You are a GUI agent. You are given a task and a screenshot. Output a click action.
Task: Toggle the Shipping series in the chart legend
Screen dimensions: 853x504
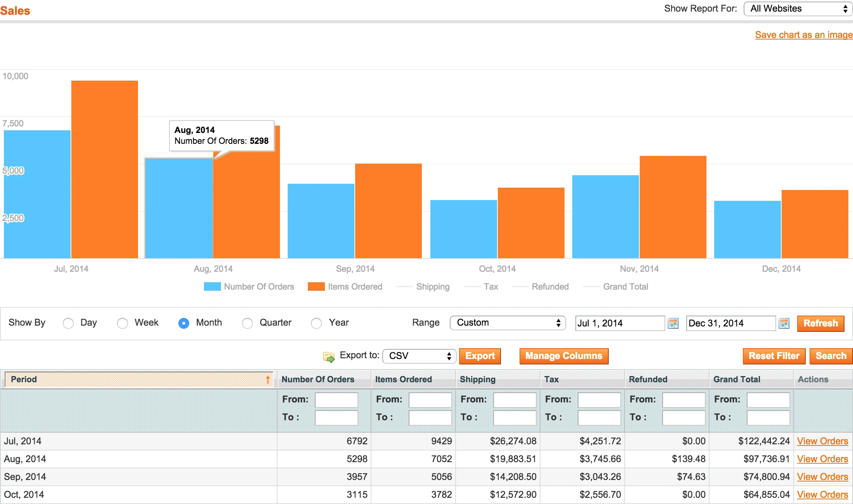[x=433, y=287]
